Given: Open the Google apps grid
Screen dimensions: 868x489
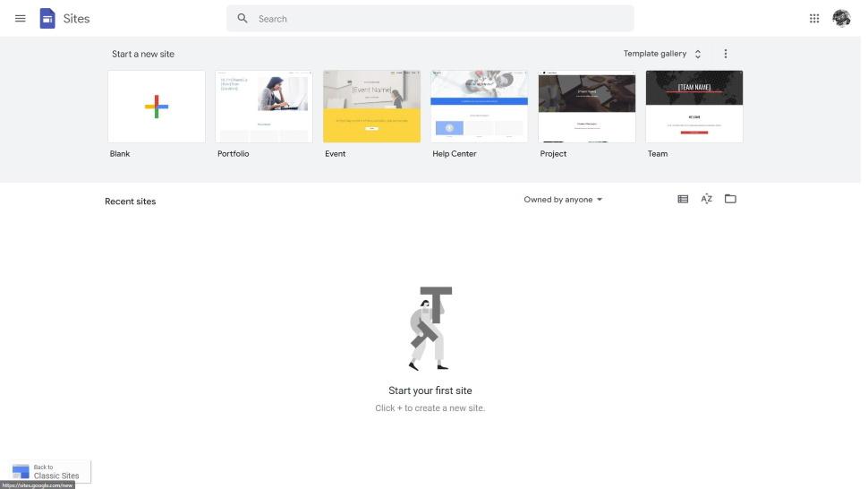Looking at the screenshot, I should point(813,18).
